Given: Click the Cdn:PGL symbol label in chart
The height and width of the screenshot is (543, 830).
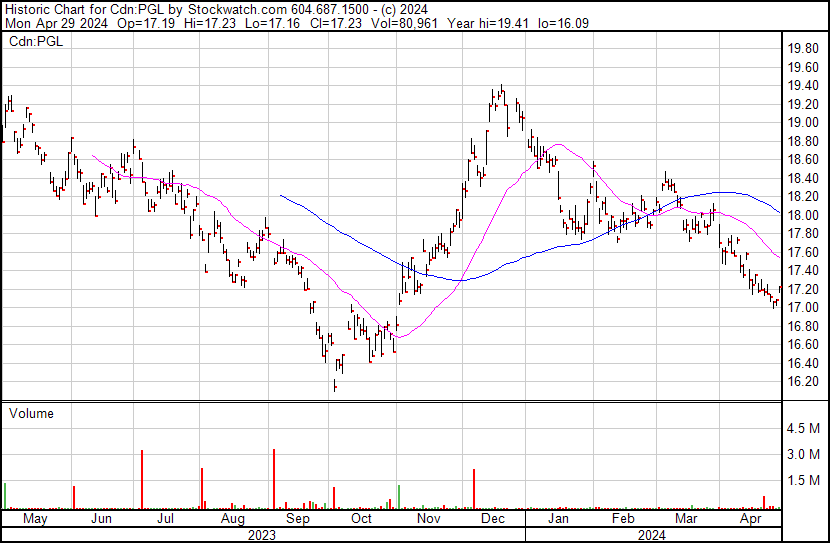Looking at the screenshot, I should pyautogui.click(x=36, y=41).
